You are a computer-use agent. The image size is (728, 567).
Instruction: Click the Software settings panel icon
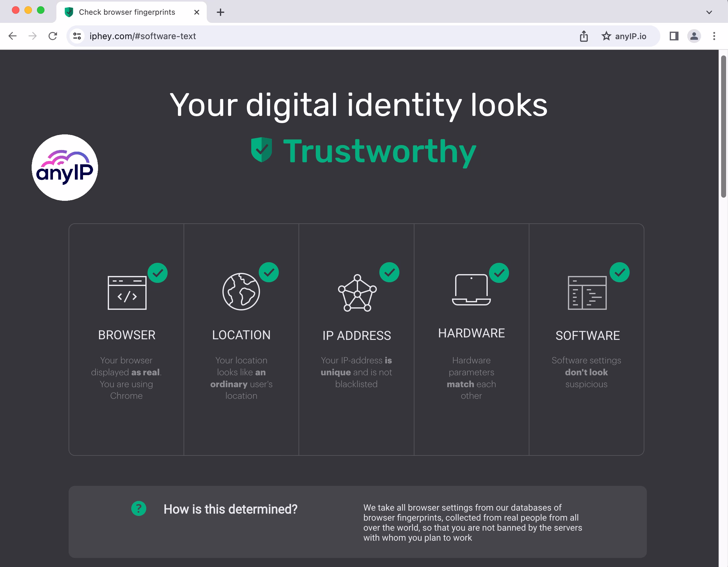[x=587, y=293]
